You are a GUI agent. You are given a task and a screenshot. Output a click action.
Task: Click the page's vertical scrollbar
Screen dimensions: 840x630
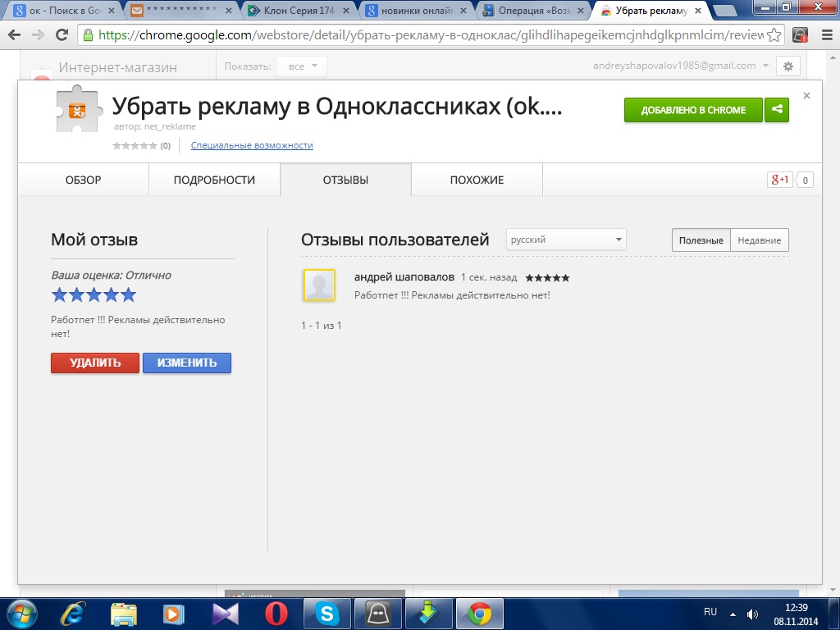[833, 322]
